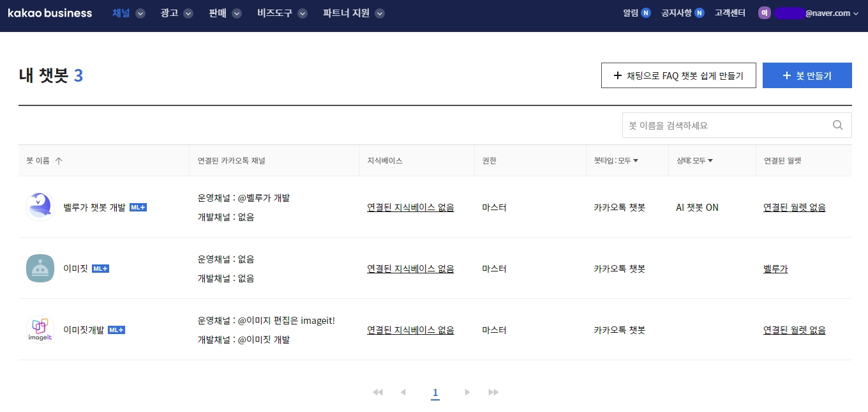Click 연결된 지식베이스 없음 for 이미짓개발
This screenshot has height=412, width=868.
pyautogui.click(x=410, y=330)
